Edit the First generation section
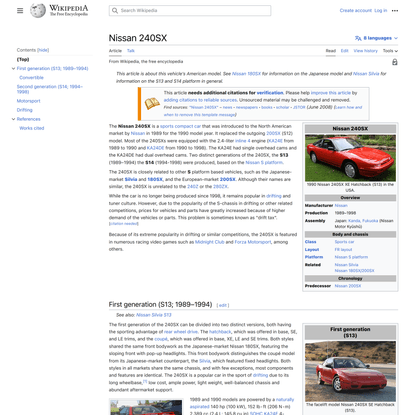This screenshot has height=415, width=415. click(x=223, y=305)
